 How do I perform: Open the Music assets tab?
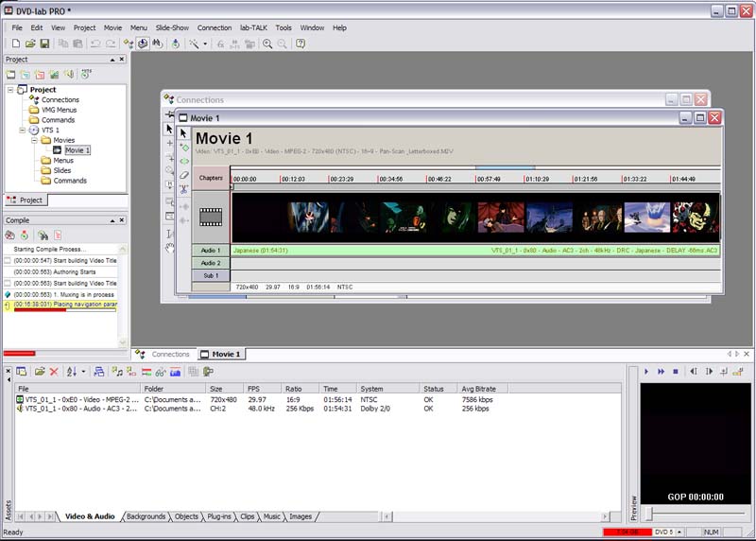pos(271,516)
